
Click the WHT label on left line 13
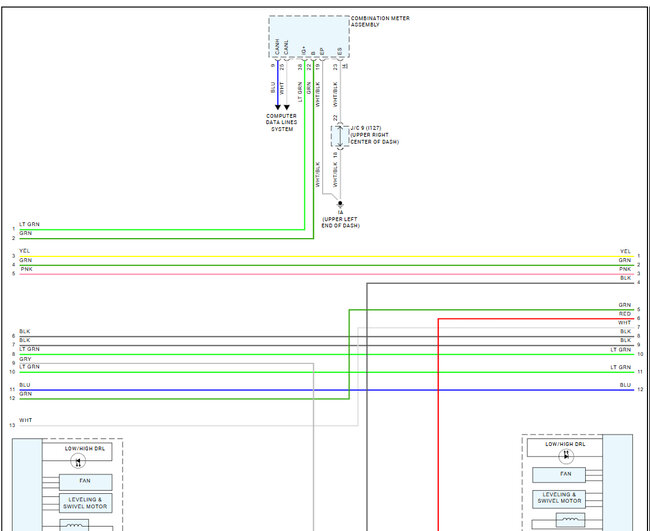click(26, 420)
